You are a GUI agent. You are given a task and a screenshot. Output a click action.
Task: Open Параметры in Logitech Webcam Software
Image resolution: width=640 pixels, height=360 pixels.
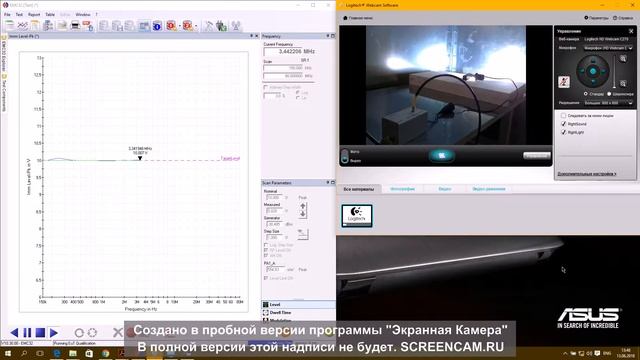pyautogui.click(x=596, y=18)
